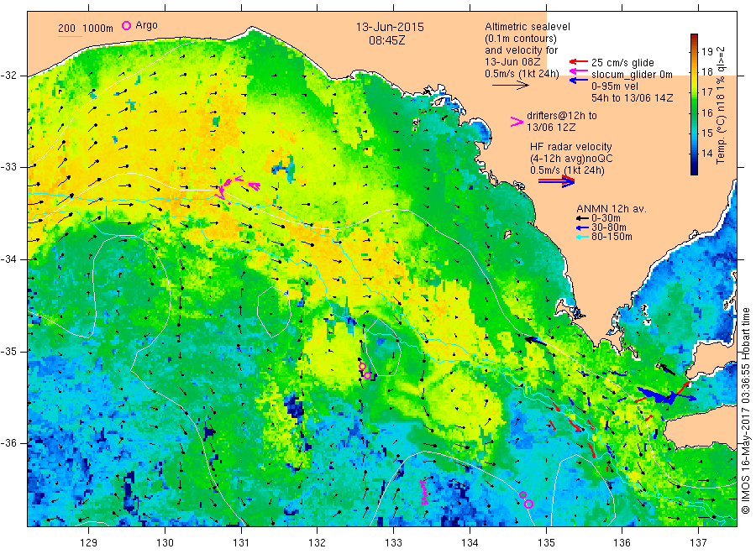Select the blue '0-95m vel' legend arrow

pos(578,81)
